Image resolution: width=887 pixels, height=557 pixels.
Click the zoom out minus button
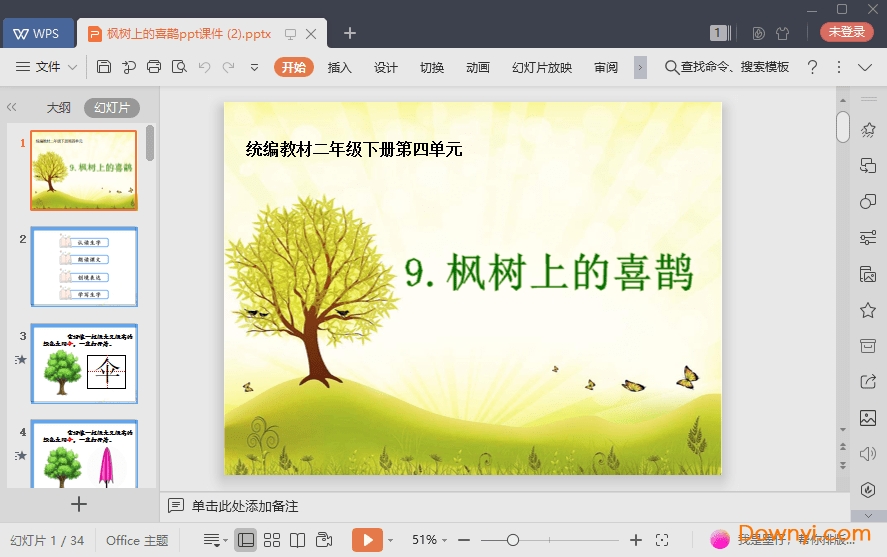coord(464,541)
